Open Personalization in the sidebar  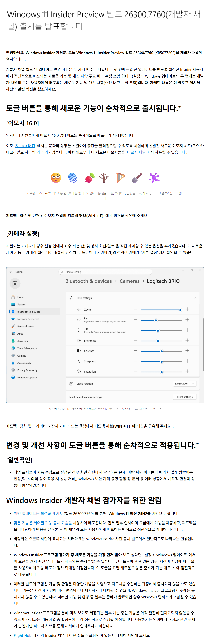pyautogui.click(x=35, y=326)
